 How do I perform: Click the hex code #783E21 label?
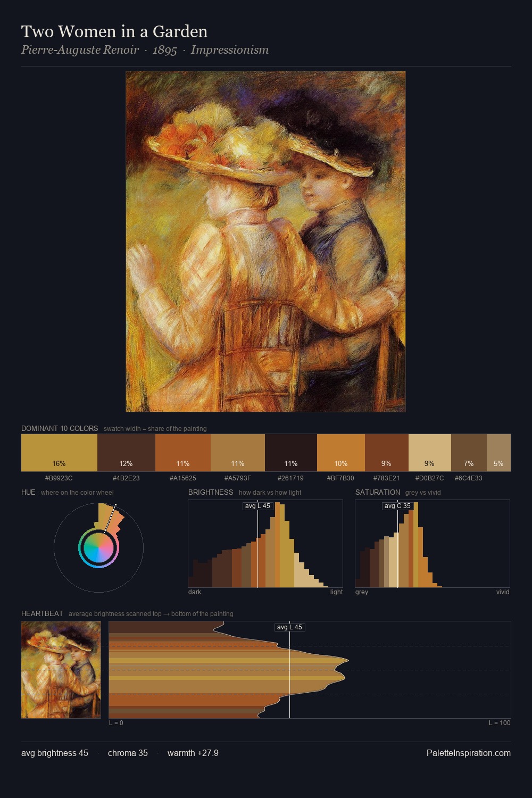[x=387, y=478]
